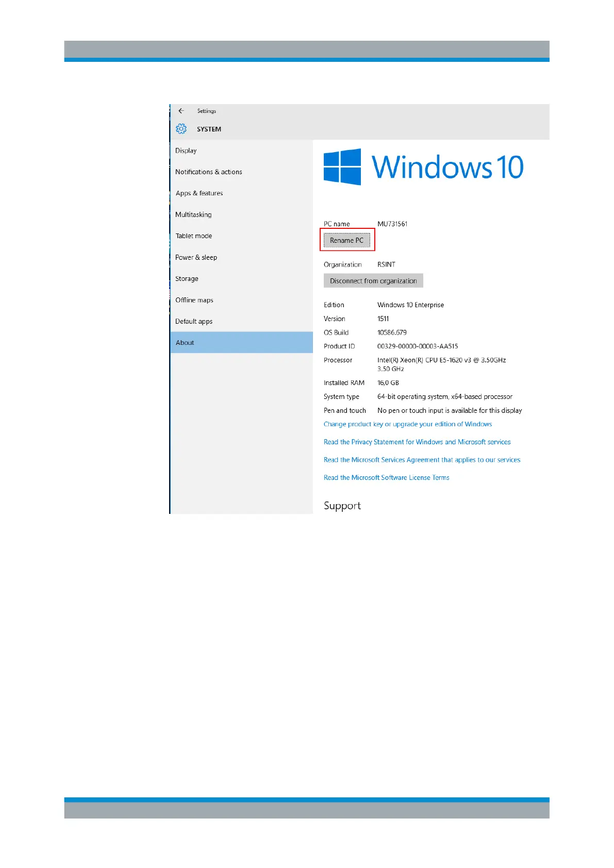The width and height of the screenshot is (614, 868).
Task: Click the Pen and touch label
Action: tap(345, 411)
